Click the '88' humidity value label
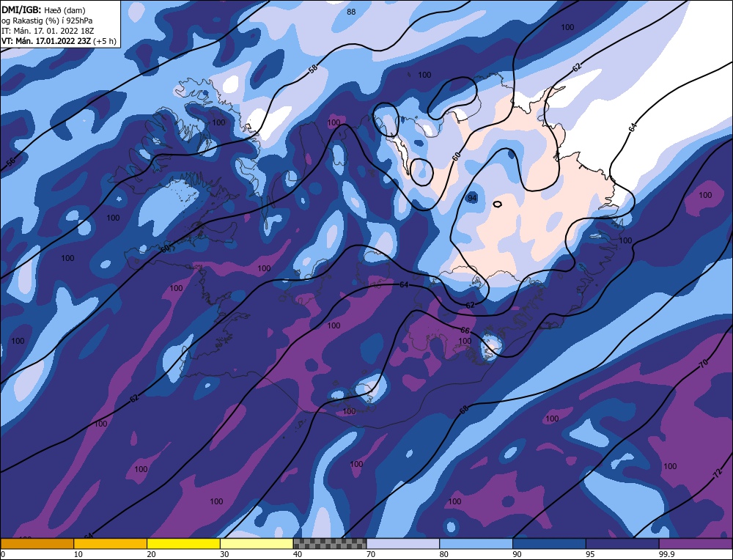 click(x=351, y=12)
